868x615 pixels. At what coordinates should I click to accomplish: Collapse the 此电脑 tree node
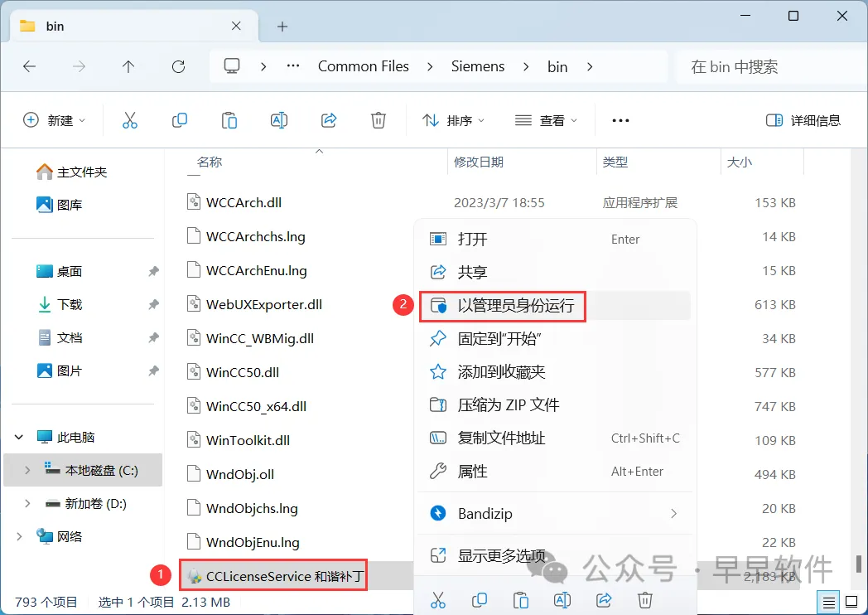[x=19, y=437]
